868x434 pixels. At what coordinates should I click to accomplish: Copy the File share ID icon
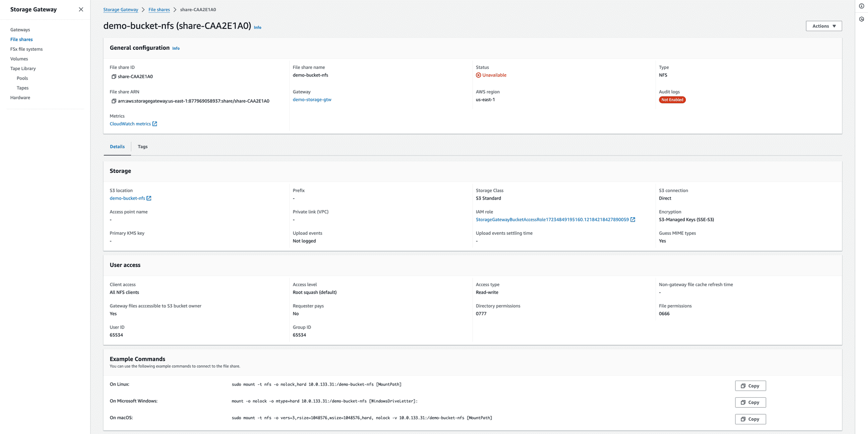114,76
